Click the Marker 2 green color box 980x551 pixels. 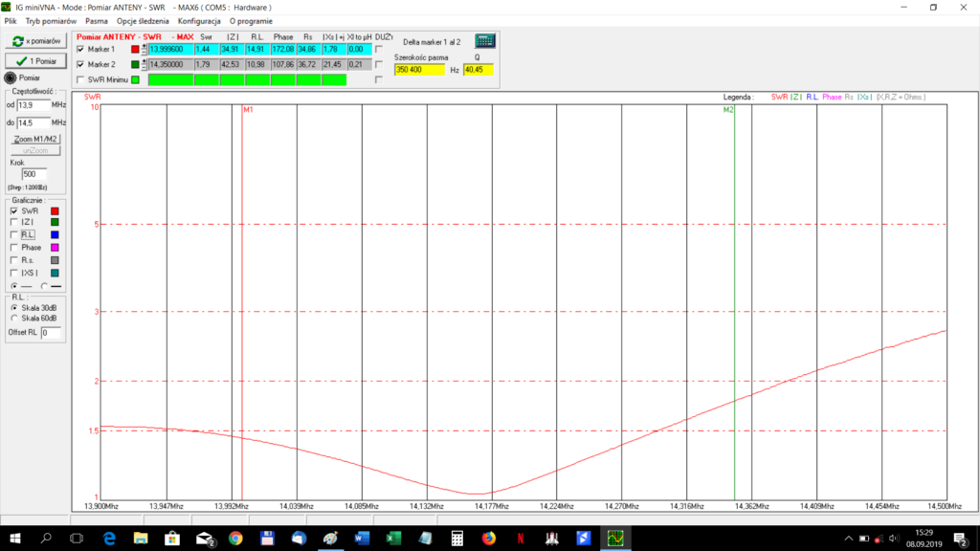[136, 63]
